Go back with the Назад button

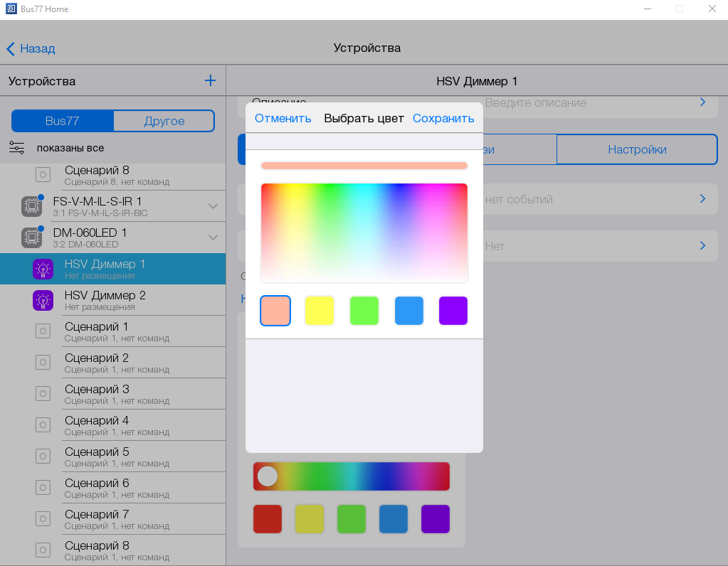tap(31, 48)
